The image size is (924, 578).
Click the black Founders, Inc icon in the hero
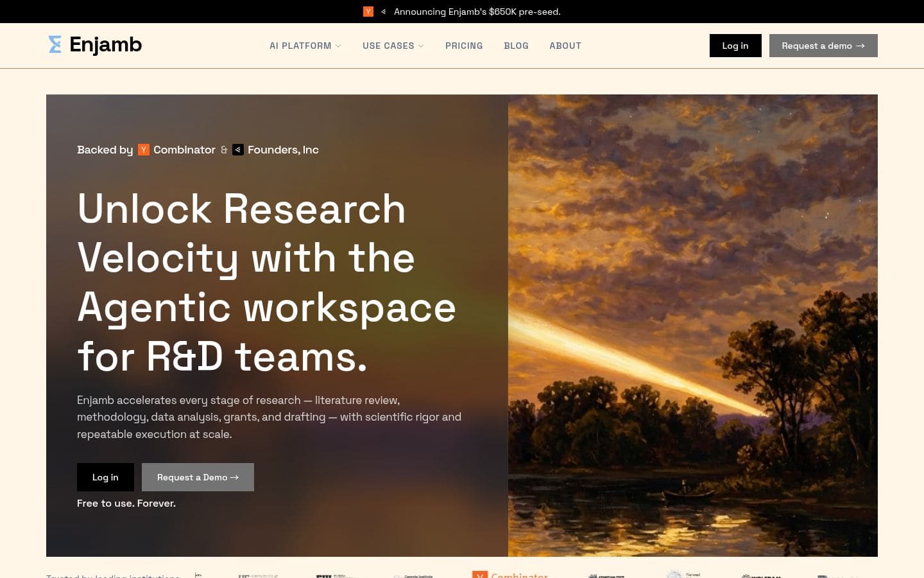[x=238, y=150]
